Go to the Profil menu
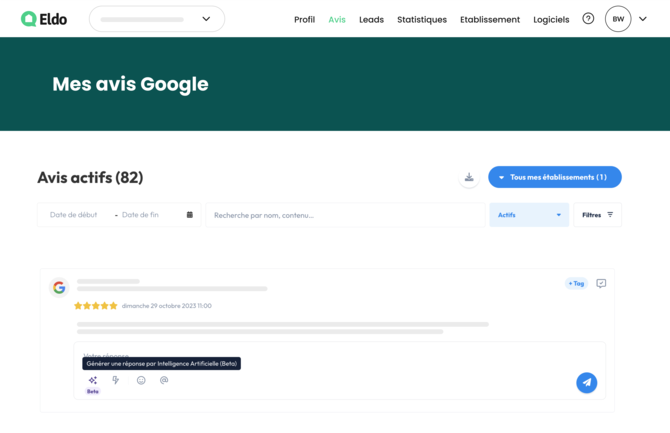670x433 pixels. pyautogui.click(x=304, y=20)
